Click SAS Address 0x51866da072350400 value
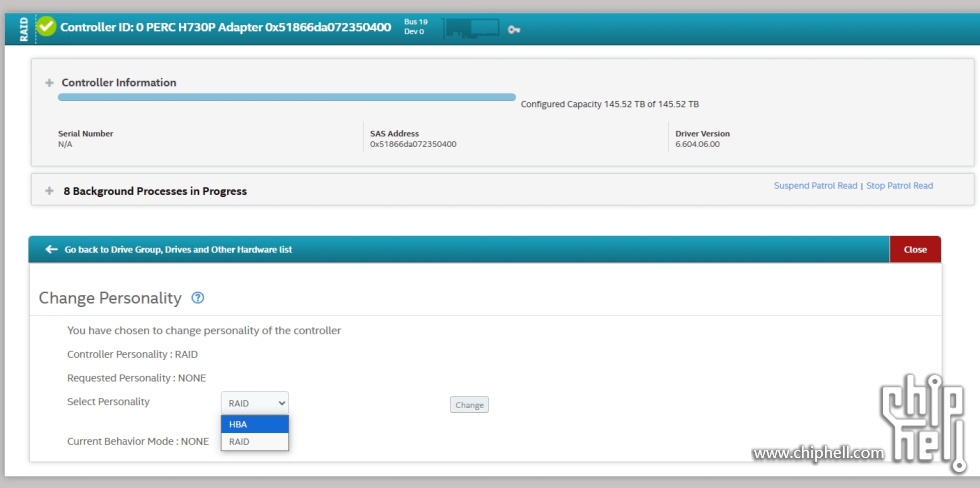 click(413, 144)
